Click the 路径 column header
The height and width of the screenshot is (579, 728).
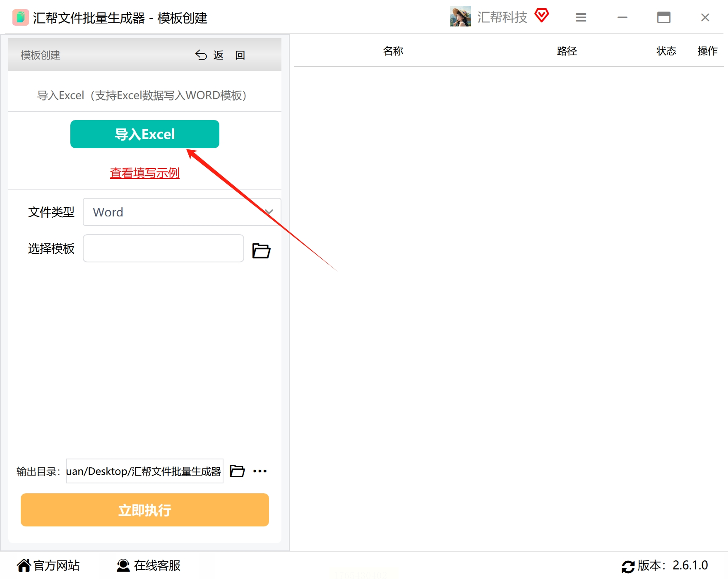click(x=567, y=51)
